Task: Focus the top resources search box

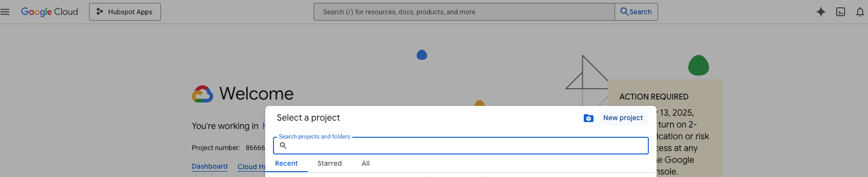Action: tap(464, 12)
